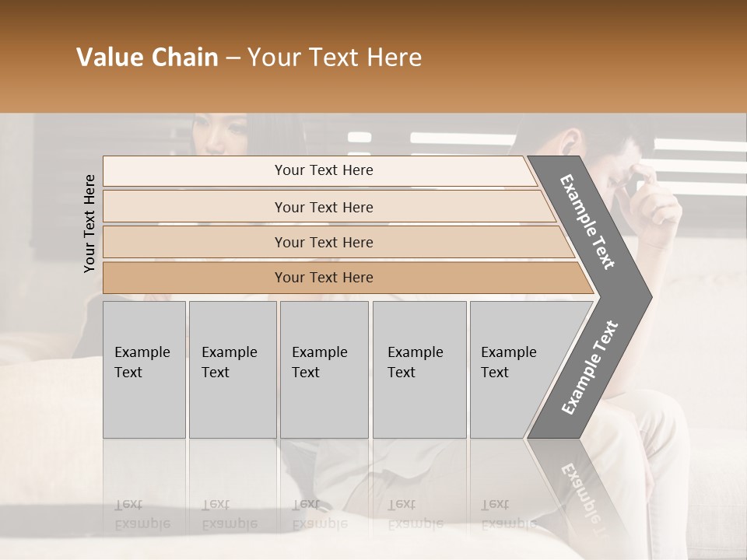747x560 pixels.
Task: Click the fourth gray "Example Text" box
Action: click(x=419, y=369)
